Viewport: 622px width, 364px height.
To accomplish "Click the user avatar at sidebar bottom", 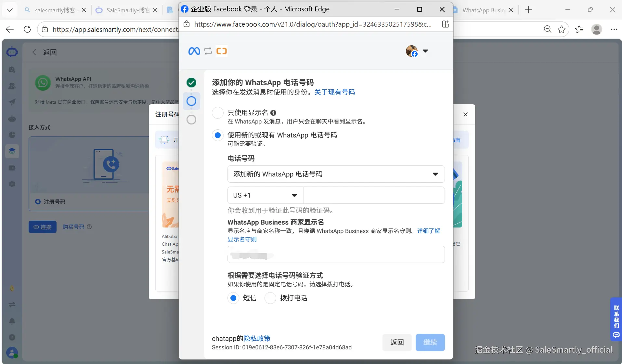I will coord(12,353).
